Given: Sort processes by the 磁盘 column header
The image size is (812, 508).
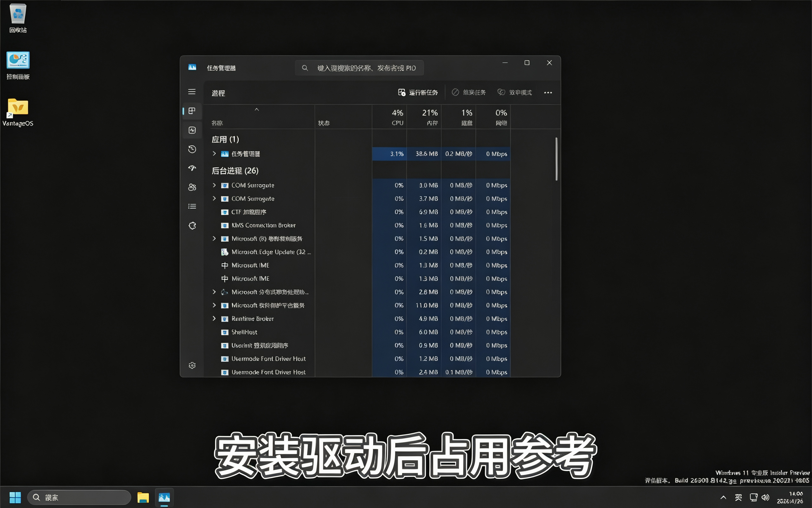Looking at the screenshot, I should point(458,117).
